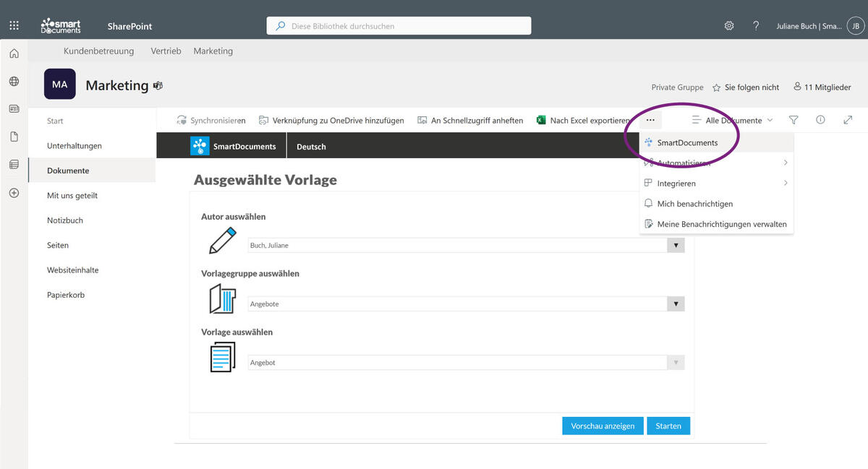868x469 pixels.
Task: Open the help question mark icon
Action: coord(756,26)
